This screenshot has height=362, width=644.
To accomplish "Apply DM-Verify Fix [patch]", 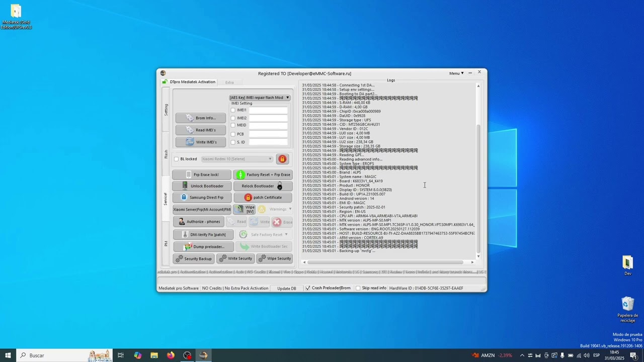I will coord(203,234).
